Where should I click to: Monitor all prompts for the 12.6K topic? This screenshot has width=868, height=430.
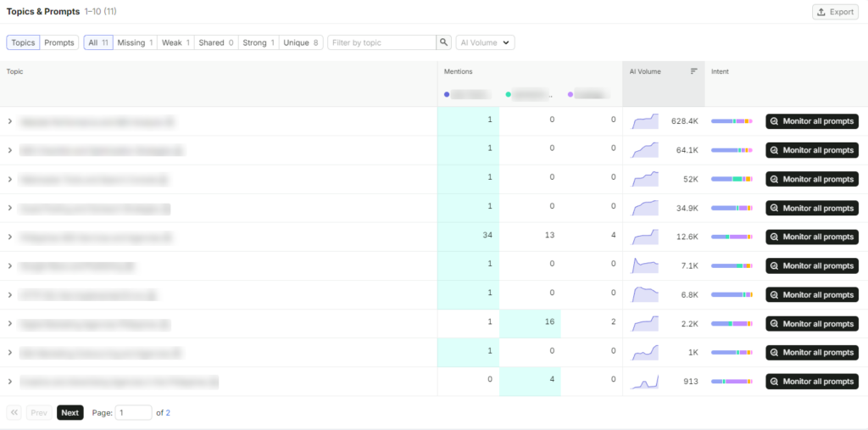coord(812,237)
